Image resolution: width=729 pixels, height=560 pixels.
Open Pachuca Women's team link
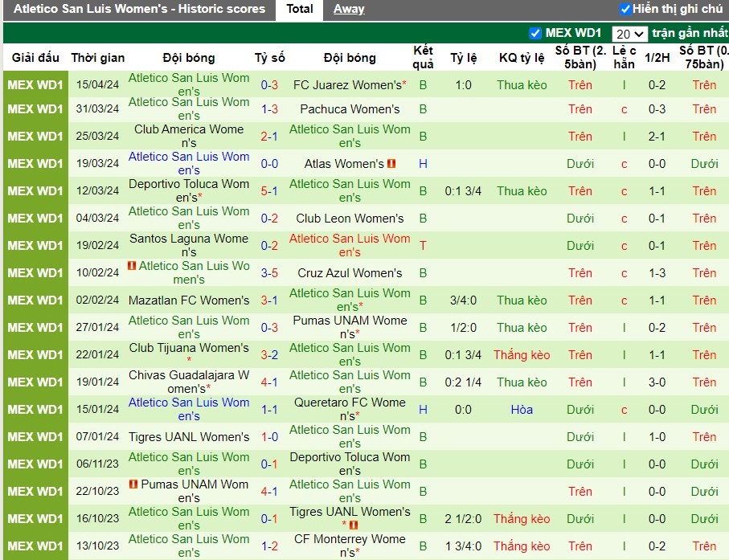pyautogui.click(x=350, y=109)
